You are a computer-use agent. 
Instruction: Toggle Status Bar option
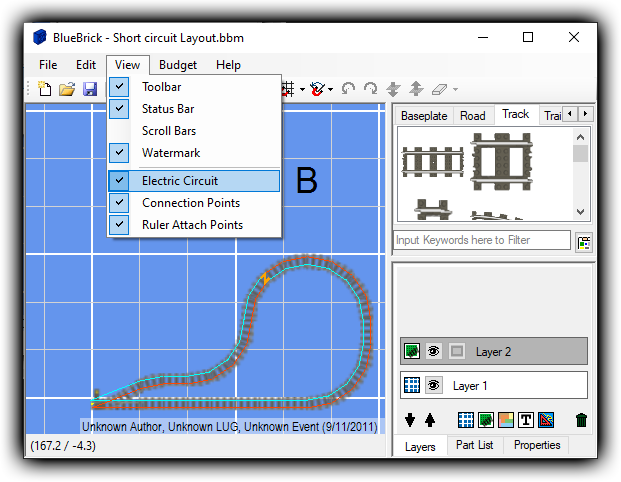pos(194,109)
